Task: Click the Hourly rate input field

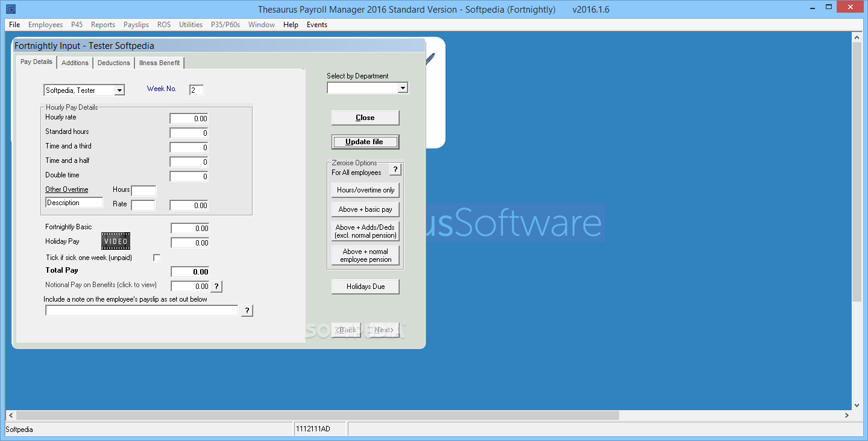Action: [189, 119]
